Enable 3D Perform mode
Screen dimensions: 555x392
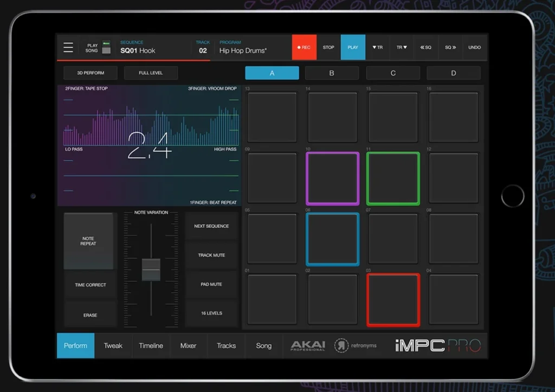(x=91, y=73)
